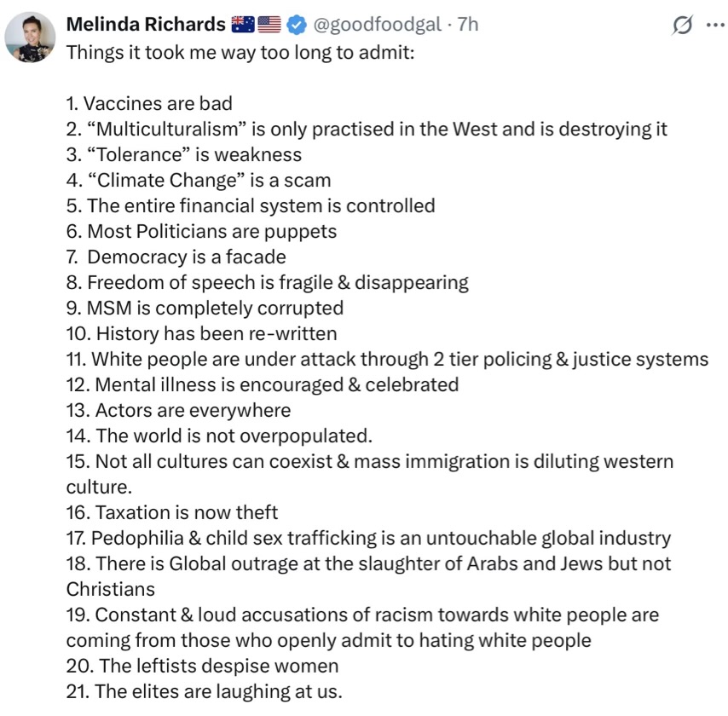
Task: Click the Melinda Richards display name
Action: (146, 25)
